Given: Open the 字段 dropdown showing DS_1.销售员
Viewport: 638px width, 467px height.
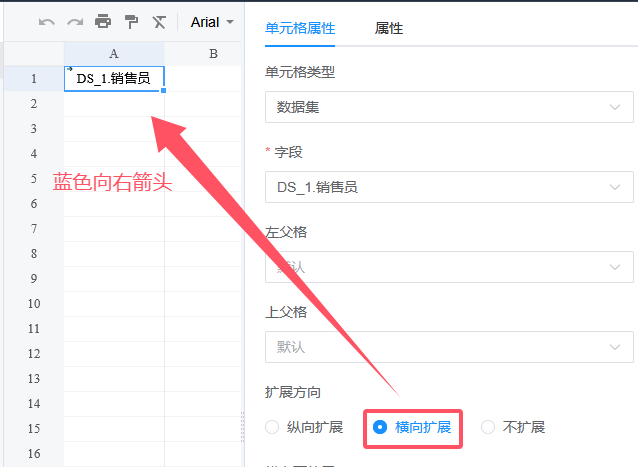Looking at the screenshot, I should coord(449,186).
